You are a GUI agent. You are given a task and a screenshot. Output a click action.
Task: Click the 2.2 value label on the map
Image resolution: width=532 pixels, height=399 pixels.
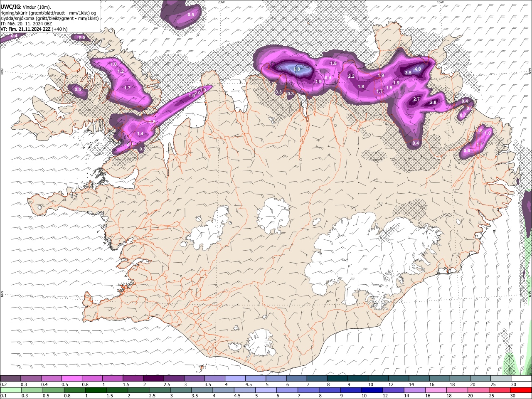(351, 76)
